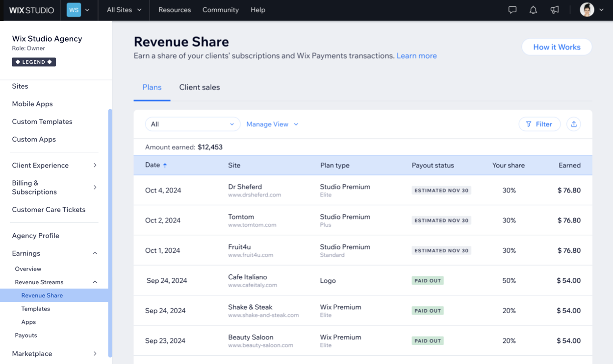Click the Site column header
This screenshot has height=364, width=613.
[x=234, y=166]
